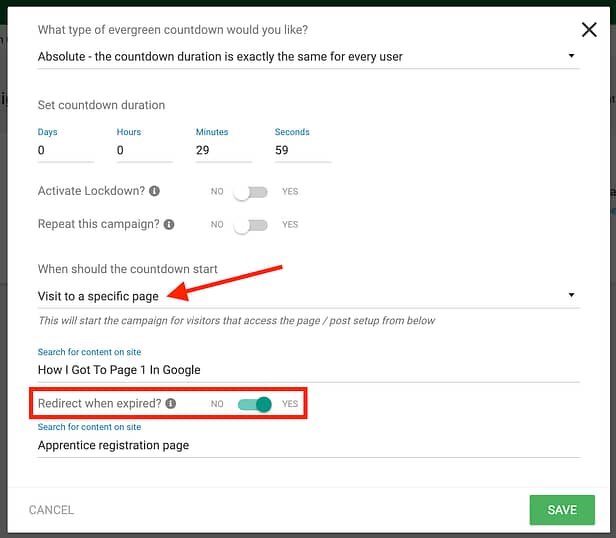
Task: Click the Redirect when expired info icon
Action: click(170, 404)
